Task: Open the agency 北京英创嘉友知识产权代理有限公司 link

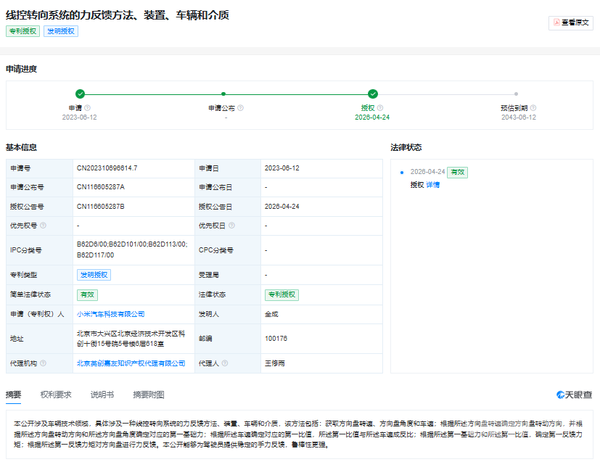Action: point(131,363)
